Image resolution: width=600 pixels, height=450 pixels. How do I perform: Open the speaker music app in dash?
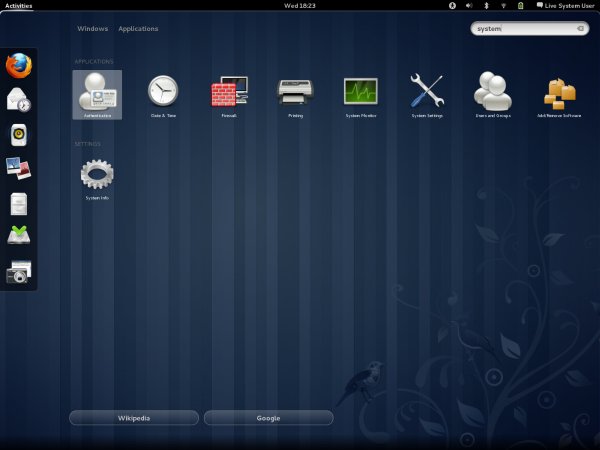(x=19, y=134)
